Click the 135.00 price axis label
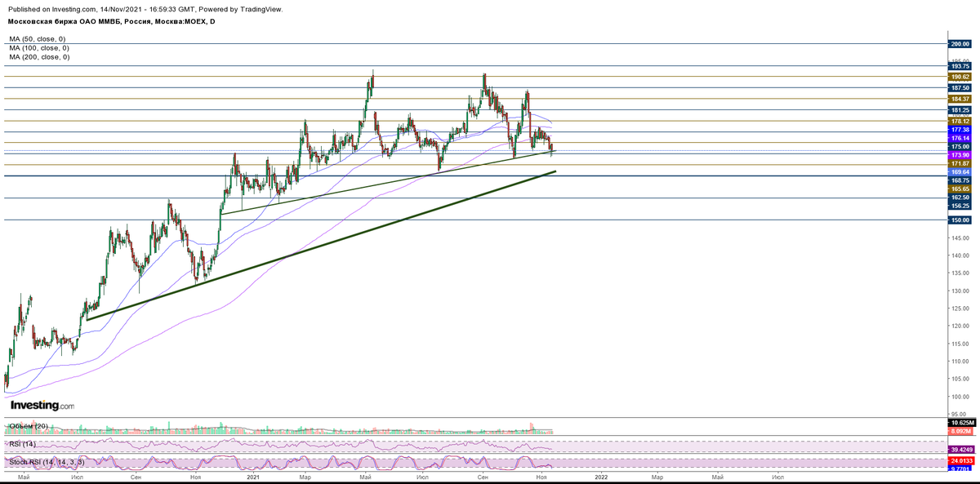The height and width of the screenshot is (484, 980). tap(959, 273)
